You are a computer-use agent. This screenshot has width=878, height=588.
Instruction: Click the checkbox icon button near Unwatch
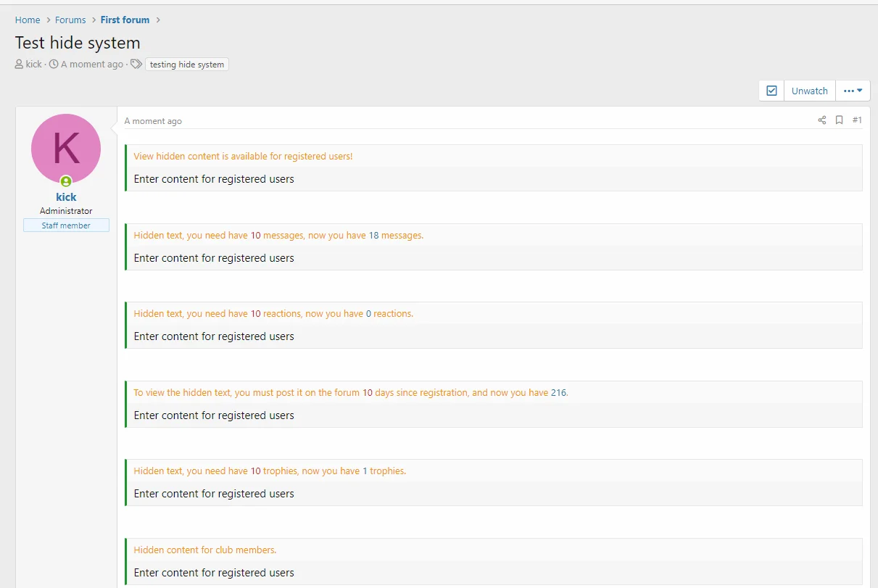pyautogui.click(x=771, y=90)
